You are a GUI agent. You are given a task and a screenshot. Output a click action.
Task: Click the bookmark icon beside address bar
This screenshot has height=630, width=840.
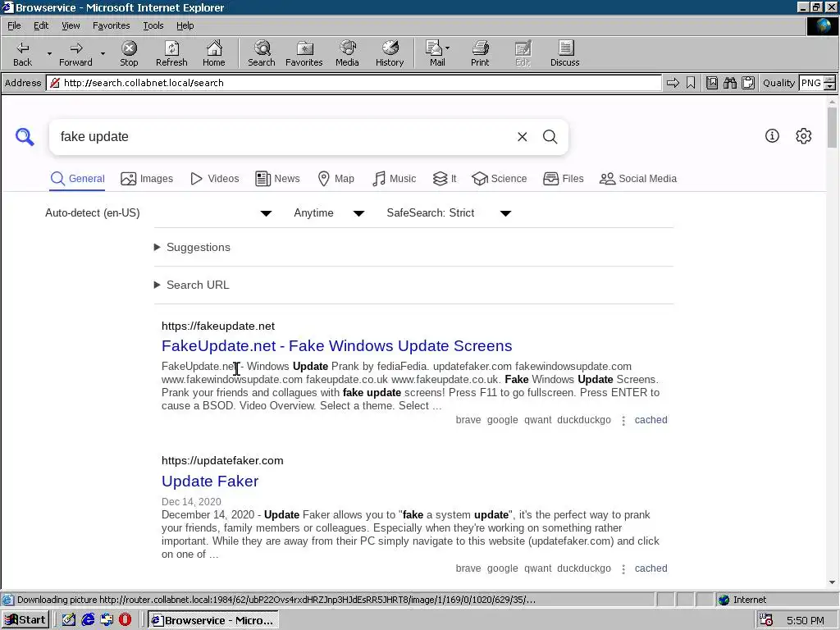pos(691,83)
